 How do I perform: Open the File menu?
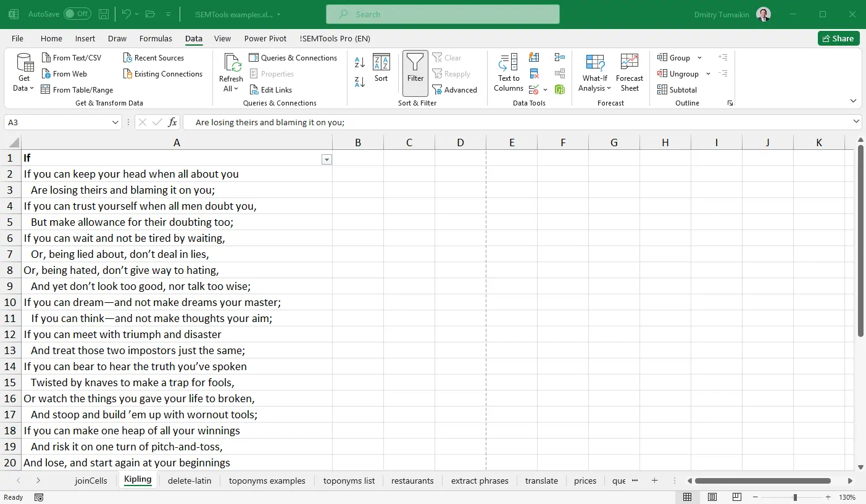click(x=17, y=38)
